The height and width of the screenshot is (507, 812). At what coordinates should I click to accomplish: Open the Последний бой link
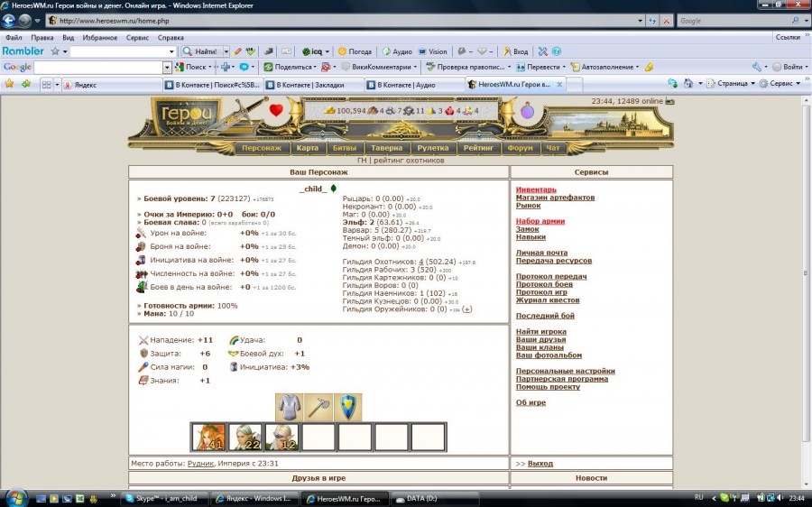point(545,316)
